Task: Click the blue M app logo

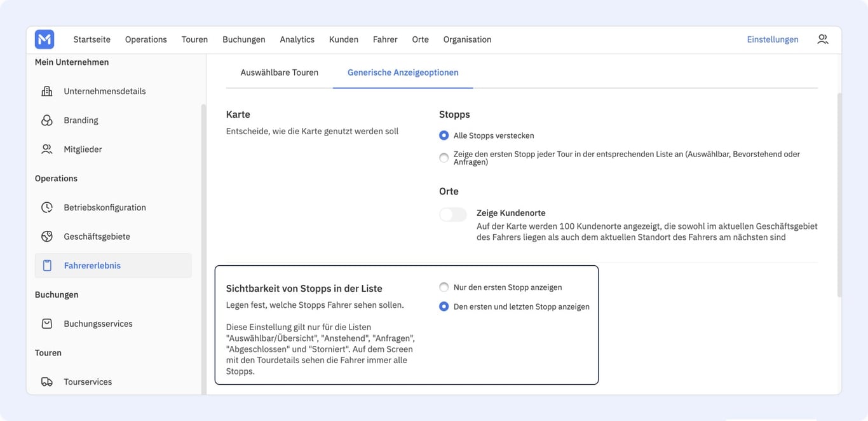Action: point(44,39)
